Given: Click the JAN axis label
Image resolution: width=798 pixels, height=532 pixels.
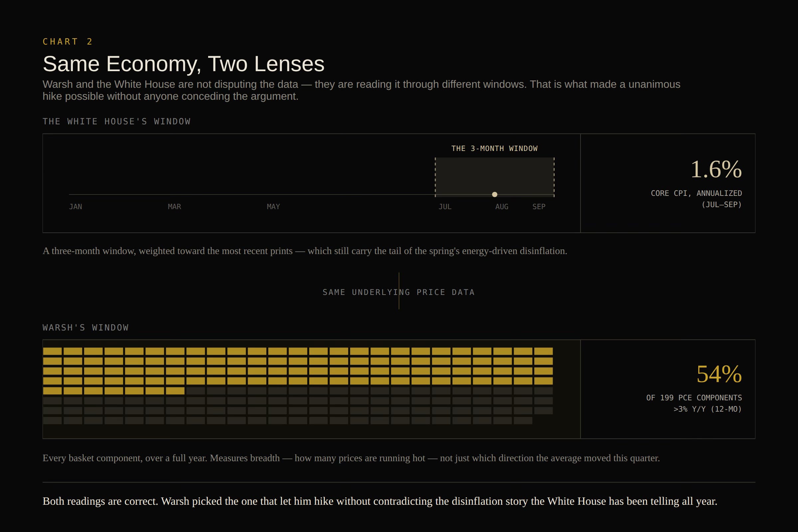Looking at the screenshot, I should (76, 206).
